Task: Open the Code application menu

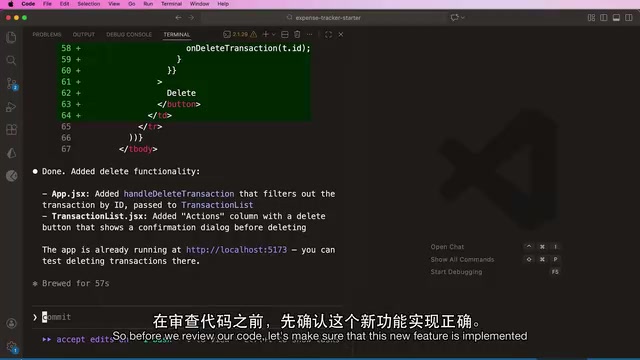Action: pyautogui.click(x=28, y=4)
